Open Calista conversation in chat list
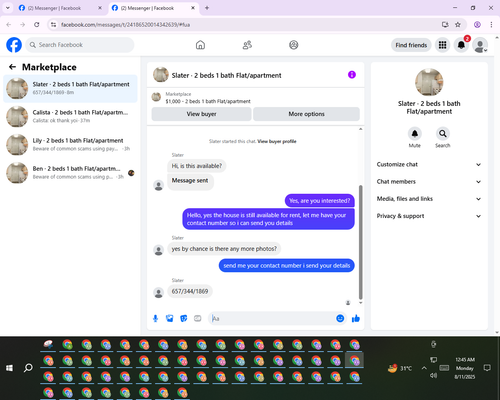Image resolution: width=500 pixels, height=400 pixels. (70, 116)
